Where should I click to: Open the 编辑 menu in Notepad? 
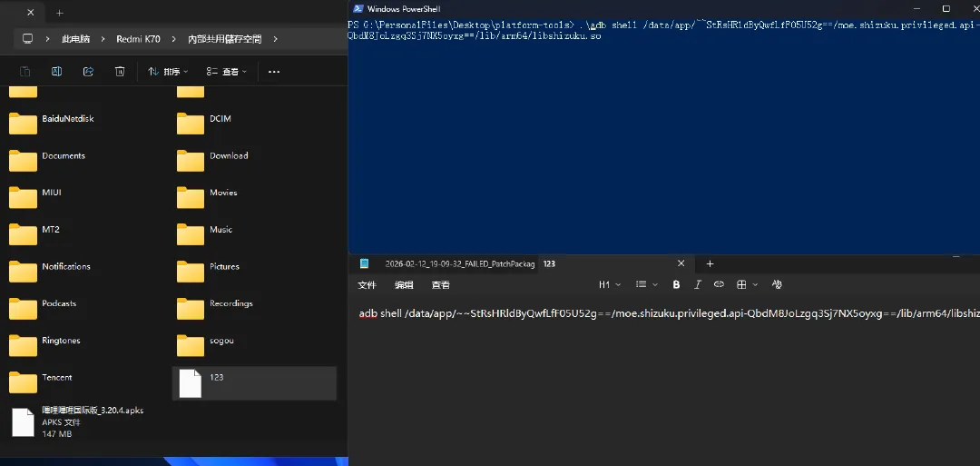click(404, 284)
